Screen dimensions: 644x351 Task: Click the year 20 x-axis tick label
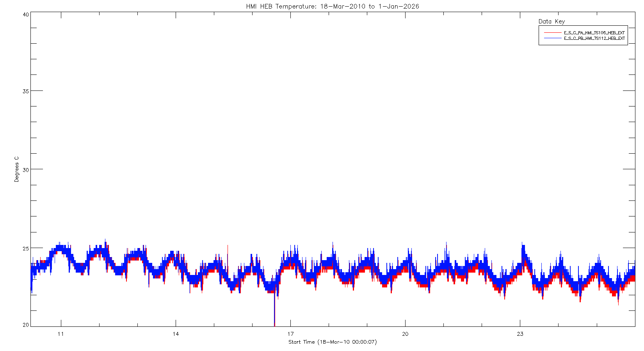click(x=405, y=334)
